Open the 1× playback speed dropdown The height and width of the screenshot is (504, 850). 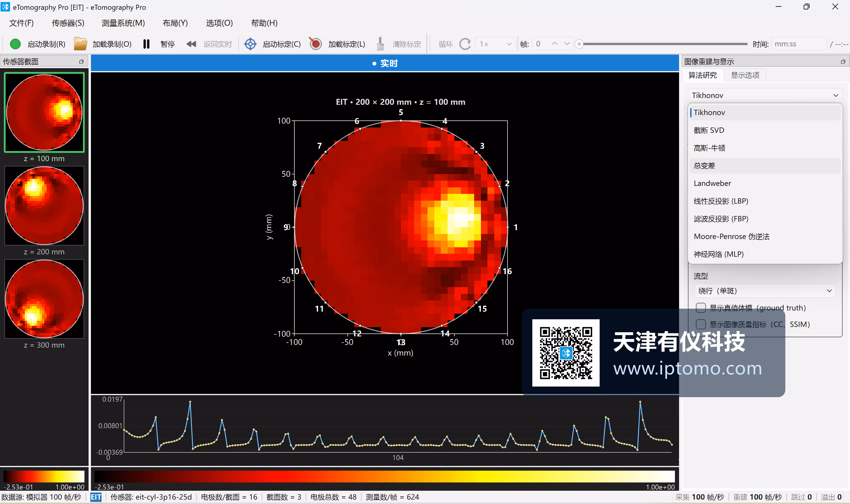pyautogui.click(x=495, y=44)
